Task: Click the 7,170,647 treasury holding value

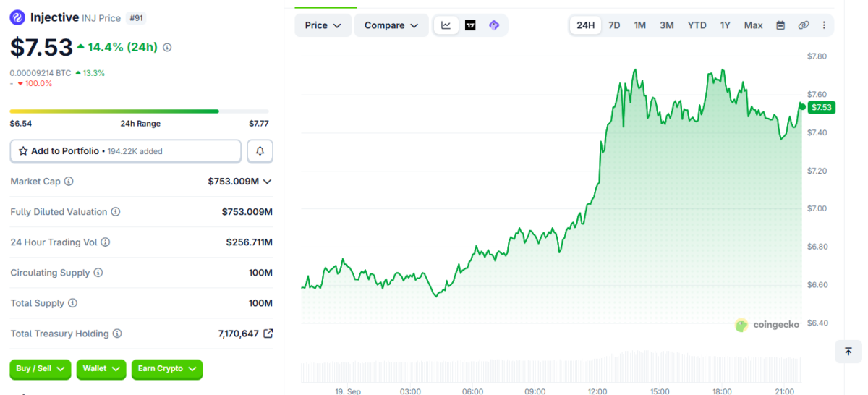Action: (x=238, y=334)
